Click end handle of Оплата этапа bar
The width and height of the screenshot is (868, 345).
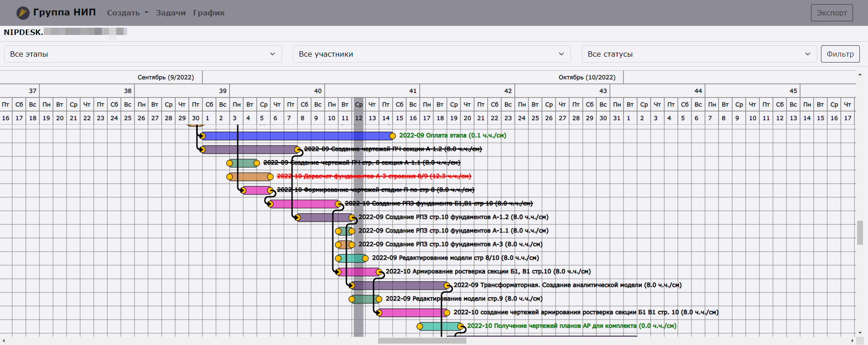(x=393, y=136)
